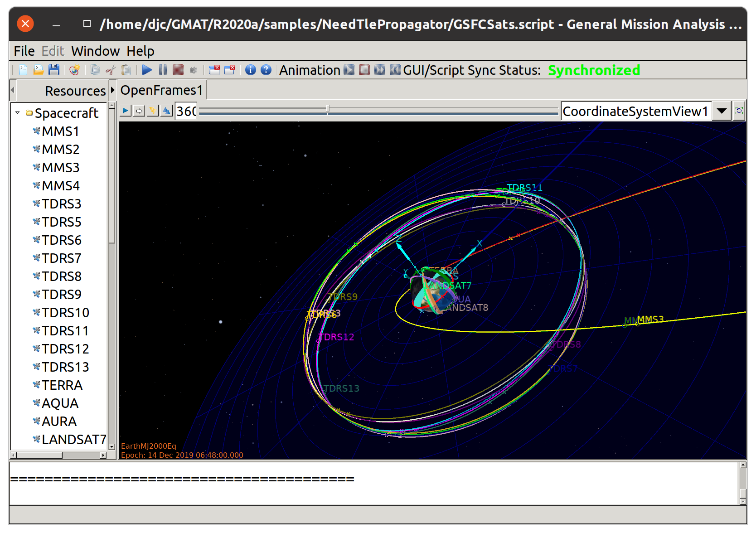Click the Copy icon in main toolbar
The height and width of the screenshot is (533, 756).
(95, 70)
